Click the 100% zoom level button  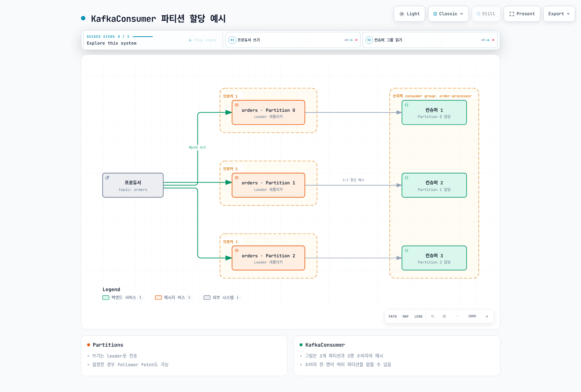pos(472,317)
